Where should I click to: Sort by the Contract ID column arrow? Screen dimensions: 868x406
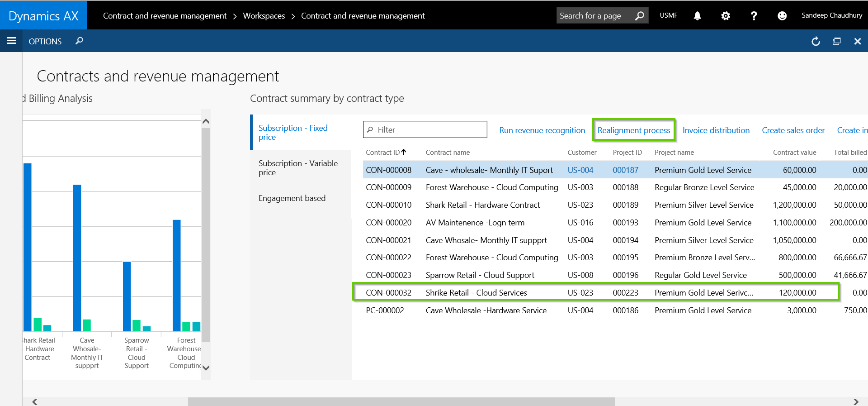pyautogui.click(x=404, y=152)
